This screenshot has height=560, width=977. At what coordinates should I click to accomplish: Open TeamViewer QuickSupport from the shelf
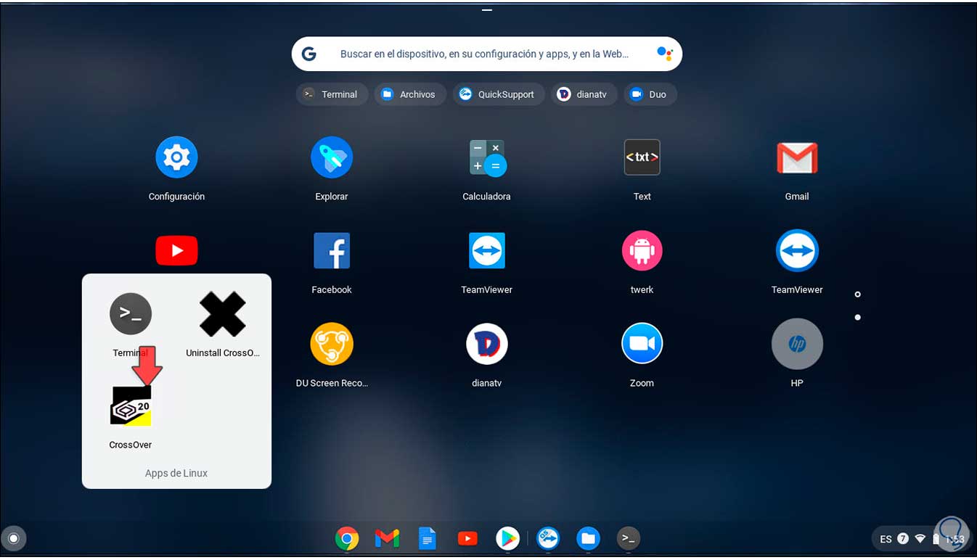pos(548,538)
